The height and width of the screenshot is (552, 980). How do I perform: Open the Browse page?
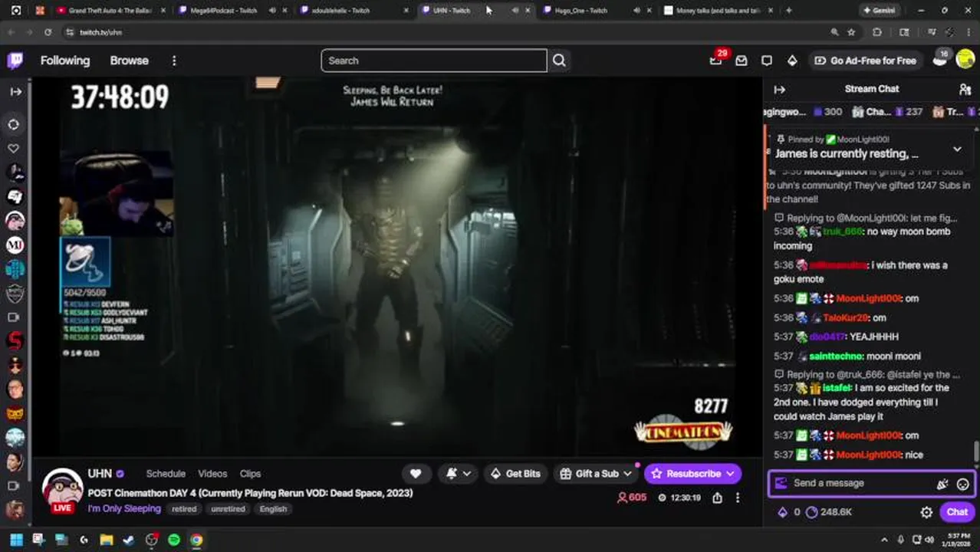click(x=129, y=61)
